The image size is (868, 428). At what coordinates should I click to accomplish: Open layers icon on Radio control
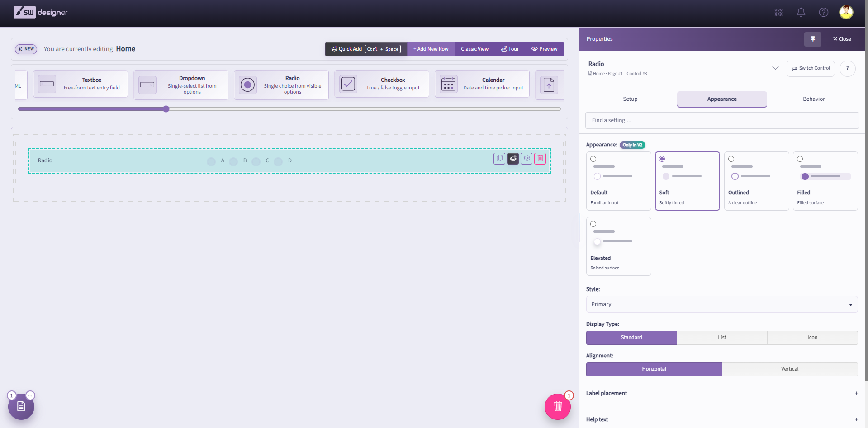pyautogui.click(x=513, y=159)
